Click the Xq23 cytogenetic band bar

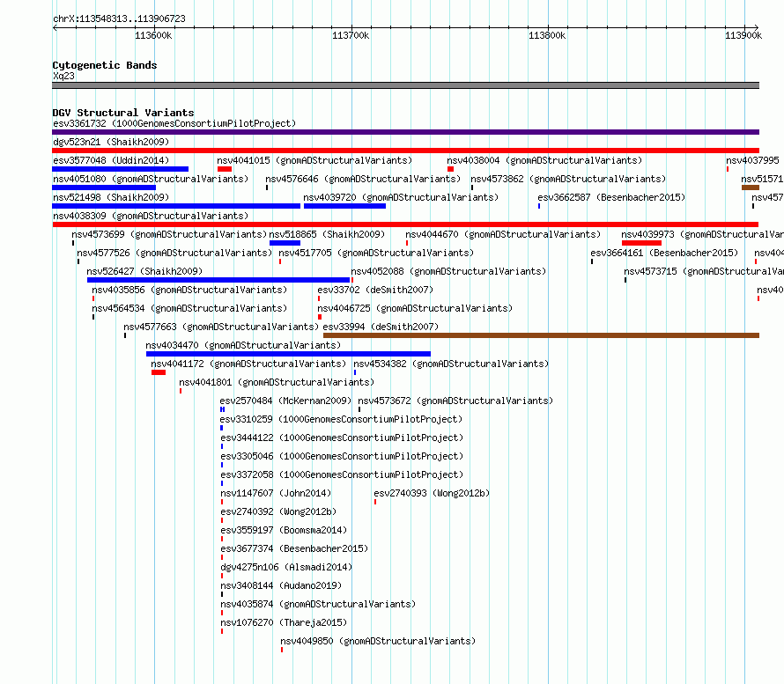(405, 85)
